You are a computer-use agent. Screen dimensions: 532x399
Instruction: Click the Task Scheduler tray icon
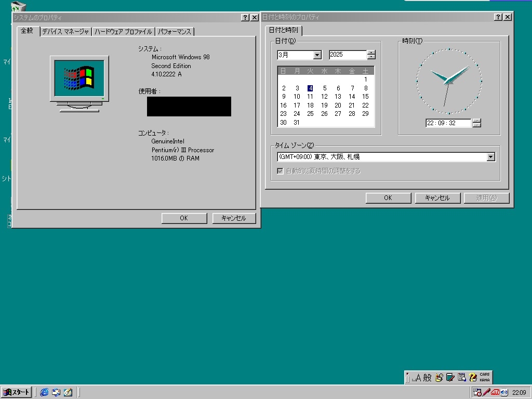click(477, 393)
